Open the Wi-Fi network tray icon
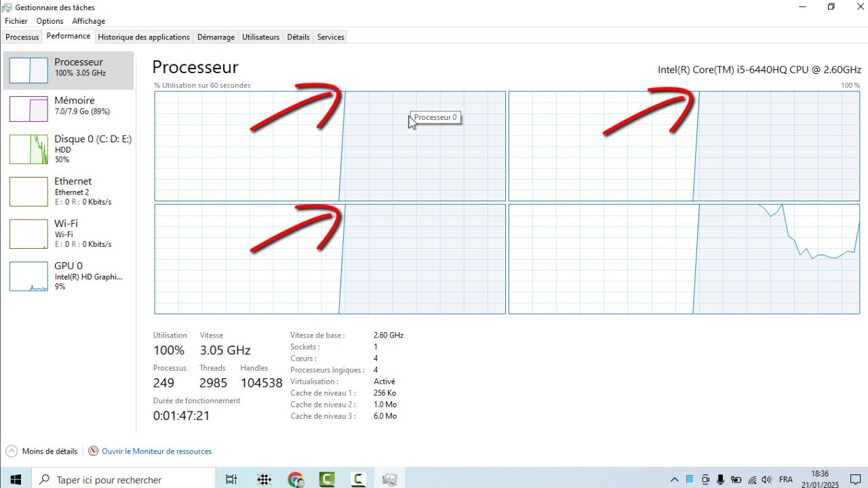 (752, 480)
